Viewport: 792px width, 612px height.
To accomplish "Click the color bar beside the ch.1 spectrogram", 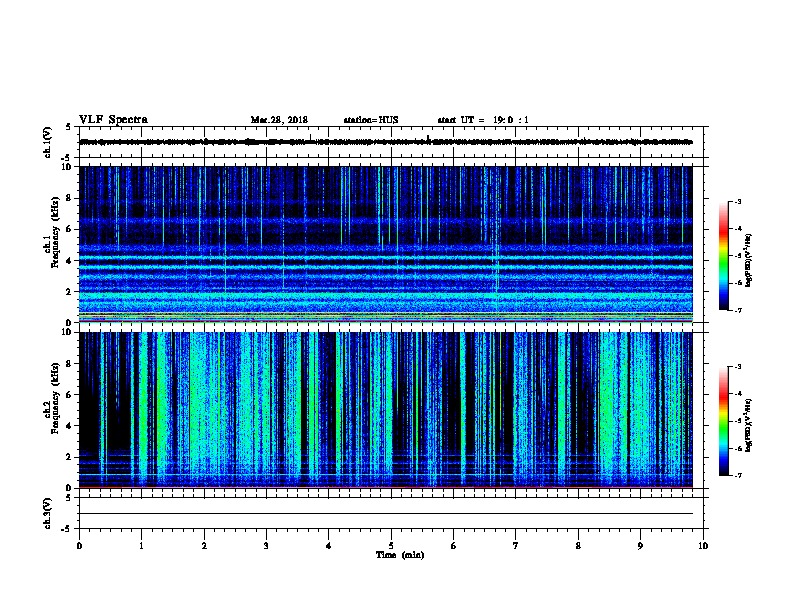I will click(x=723, y=256).
